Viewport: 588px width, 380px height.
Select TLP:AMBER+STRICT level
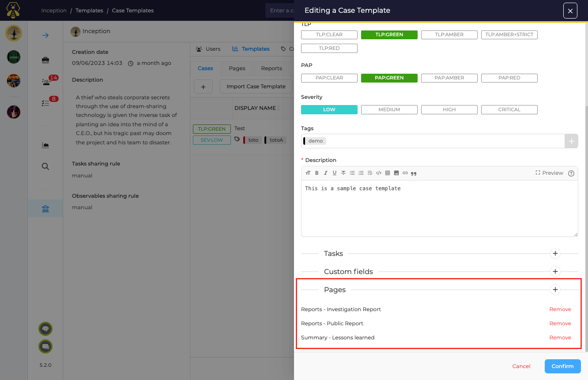pos(509,34)
